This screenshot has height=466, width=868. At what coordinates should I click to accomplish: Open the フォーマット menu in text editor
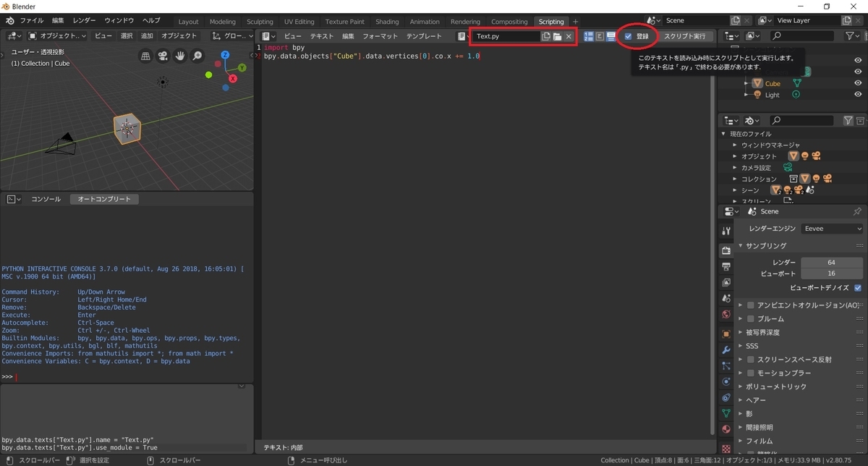(x=380, y=36)
